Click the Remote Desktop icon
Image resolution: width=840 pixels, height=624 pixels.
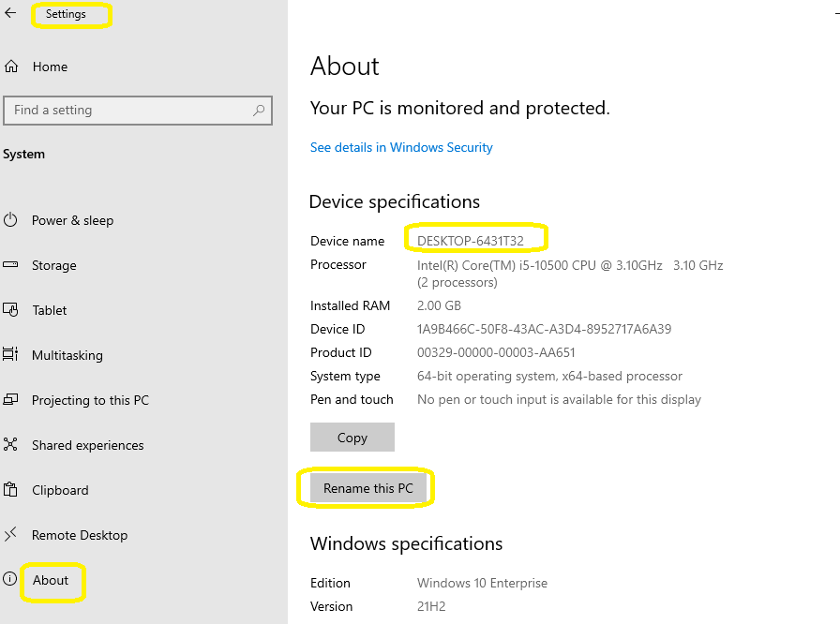pos(10,534)
